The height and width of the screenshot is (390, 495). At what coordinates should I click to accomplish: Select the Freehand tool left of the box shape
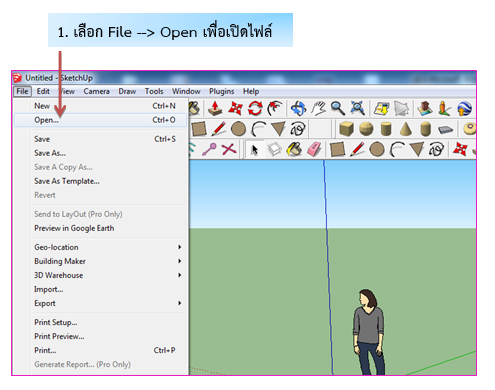(298, 129)
